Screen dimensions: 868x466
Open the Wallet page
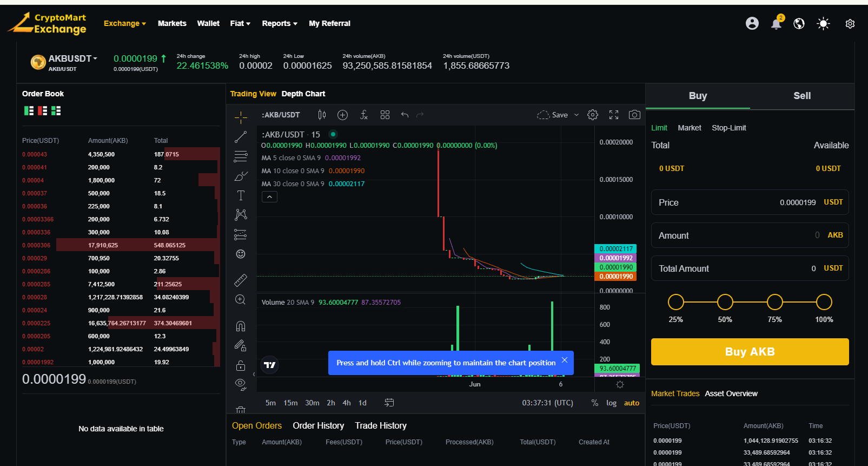point(208,23)
